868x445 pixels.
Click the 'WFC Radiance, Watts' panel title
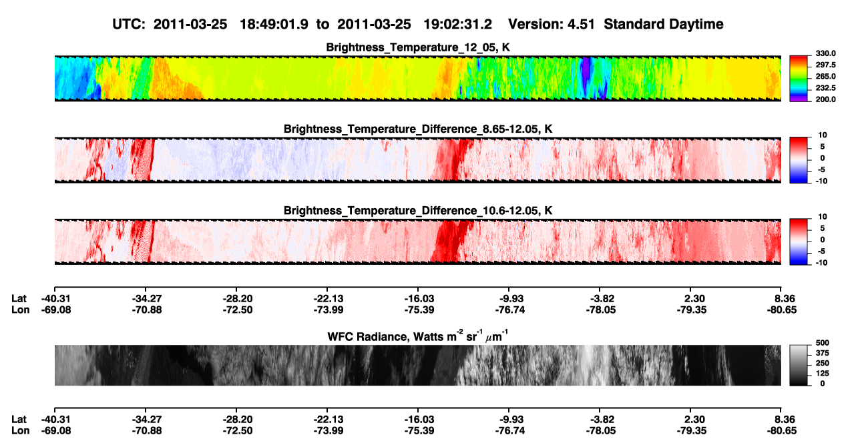click(418, 336)
